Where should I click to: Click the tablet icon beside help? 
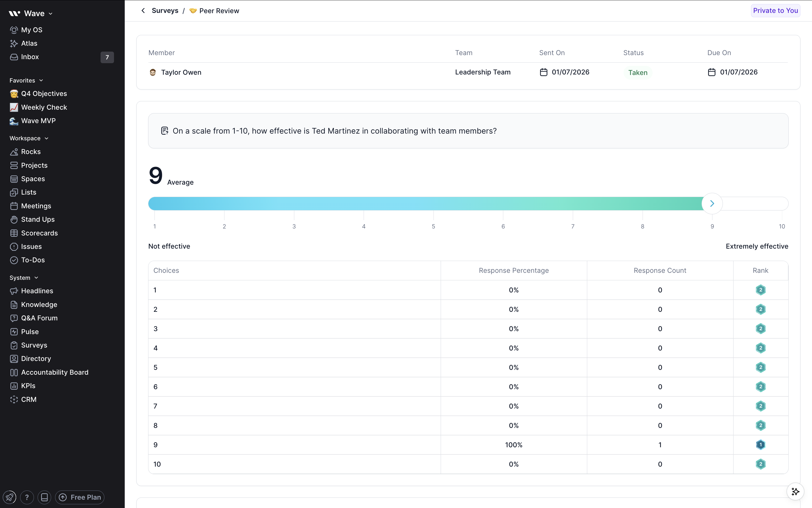tap(44, 497)
